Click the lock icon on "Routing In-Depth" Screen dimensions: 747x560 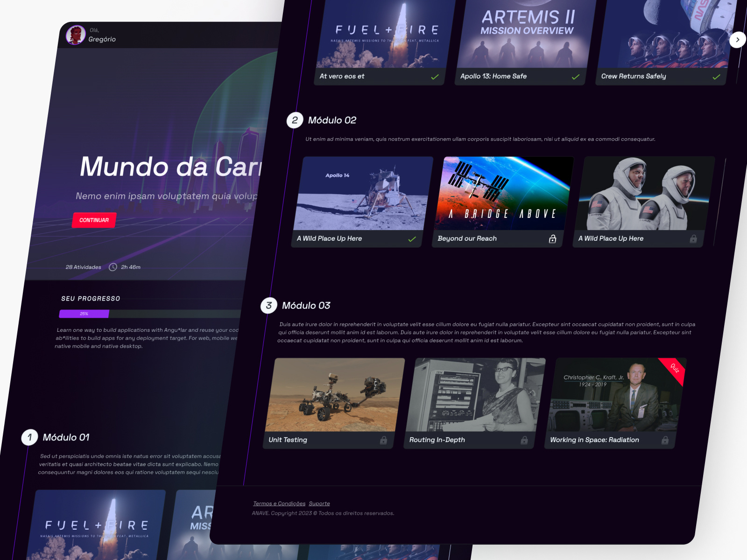coord(525,440)
